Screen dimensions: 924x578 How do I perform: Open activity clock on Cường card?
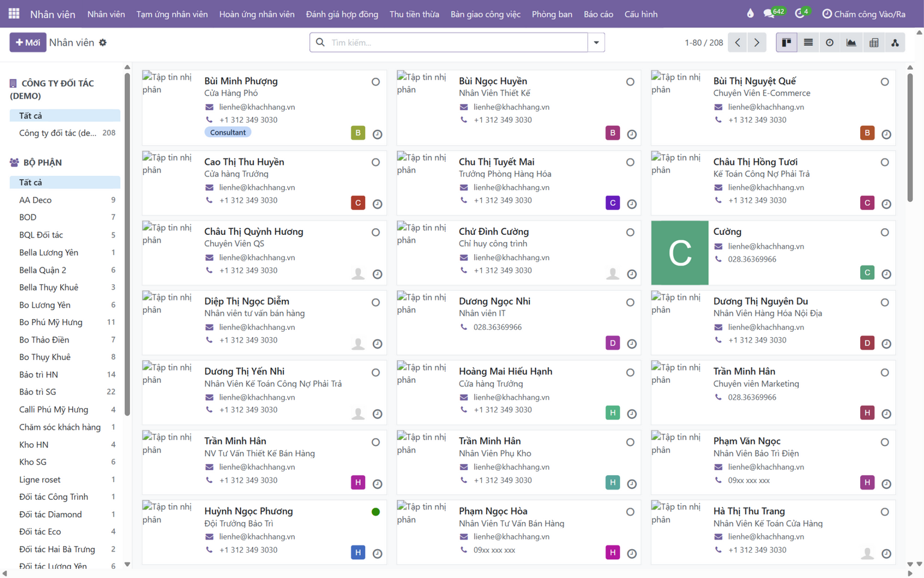pyautogui.click(x=886, y=274)
